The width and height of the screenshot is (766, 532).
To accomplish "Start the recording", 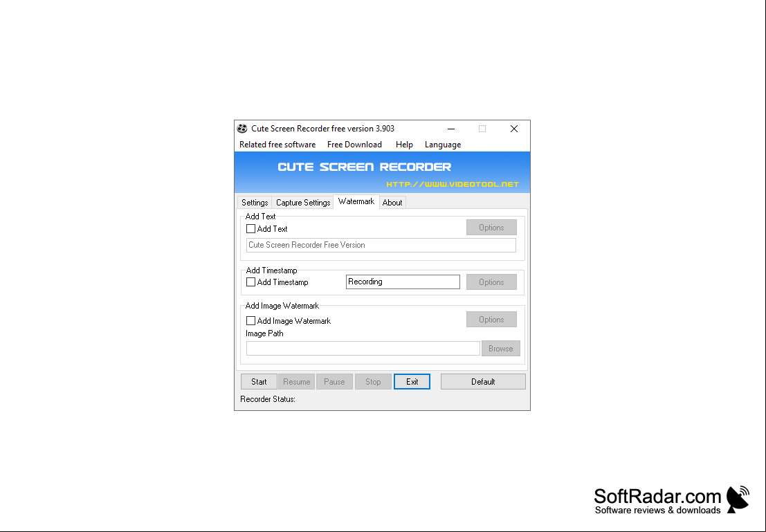I will 259,382.
